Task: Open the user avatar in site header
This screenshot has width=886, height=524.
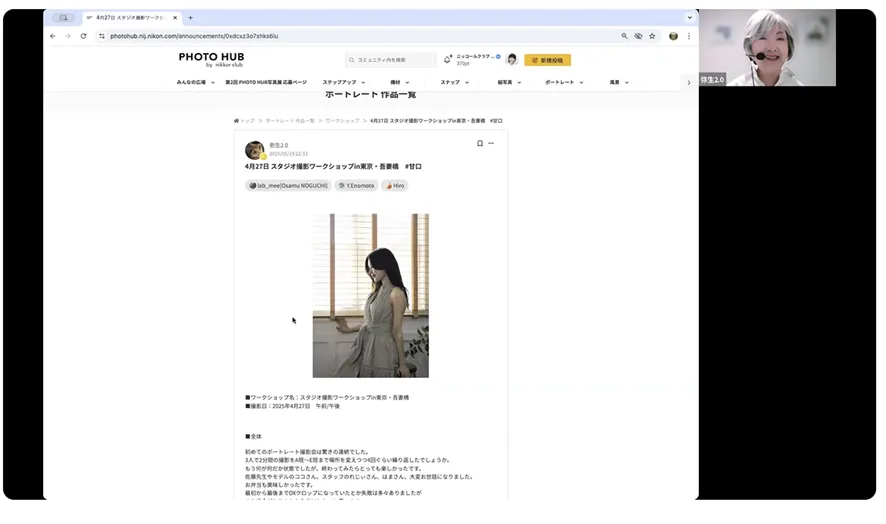Action: pos(512,59)
